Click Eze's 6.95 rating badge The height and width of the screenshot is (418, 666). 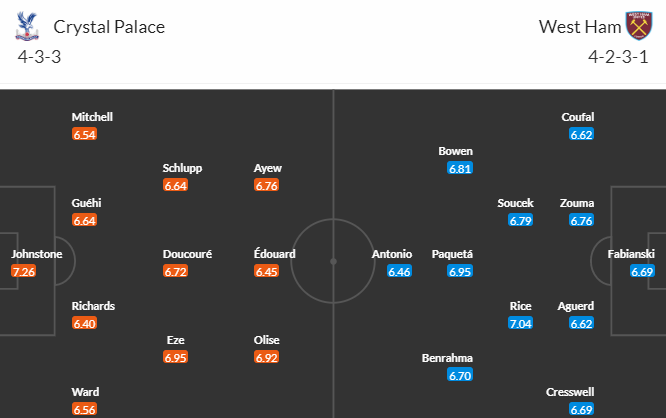[x=175, y=357]
